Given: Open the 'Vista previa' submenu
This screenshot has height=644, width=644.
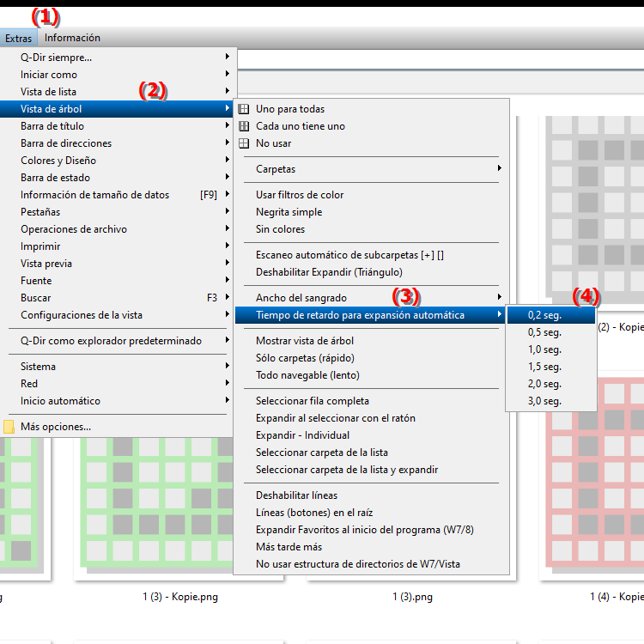Looking at the screenshot, I should tap(117, 264).
